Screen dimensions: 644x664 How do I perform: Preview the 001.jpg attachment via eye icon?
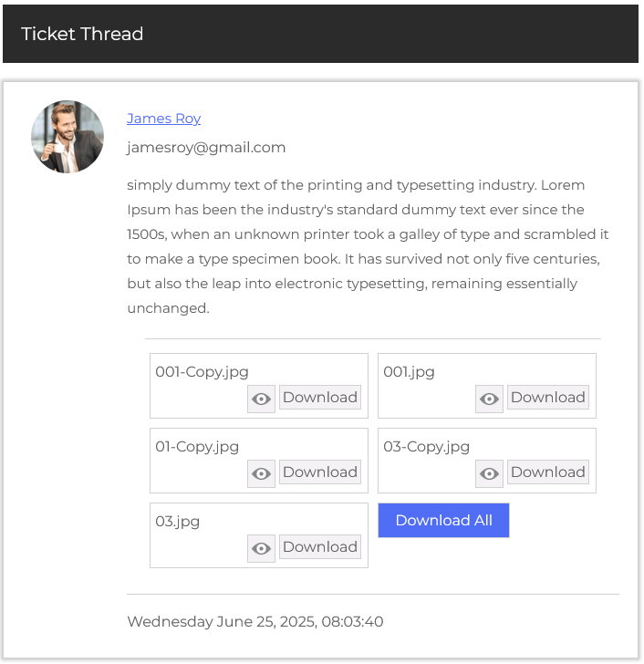point(490,399)
